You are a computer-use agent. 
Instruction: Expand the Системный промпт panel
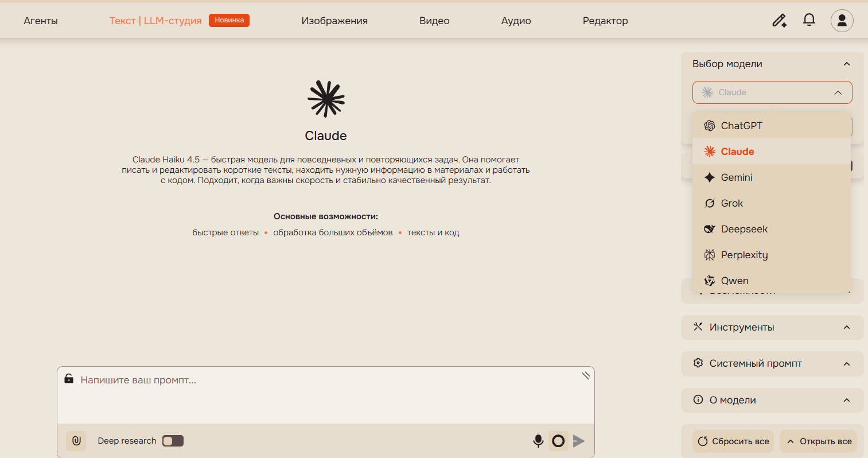tap(772, 363)
